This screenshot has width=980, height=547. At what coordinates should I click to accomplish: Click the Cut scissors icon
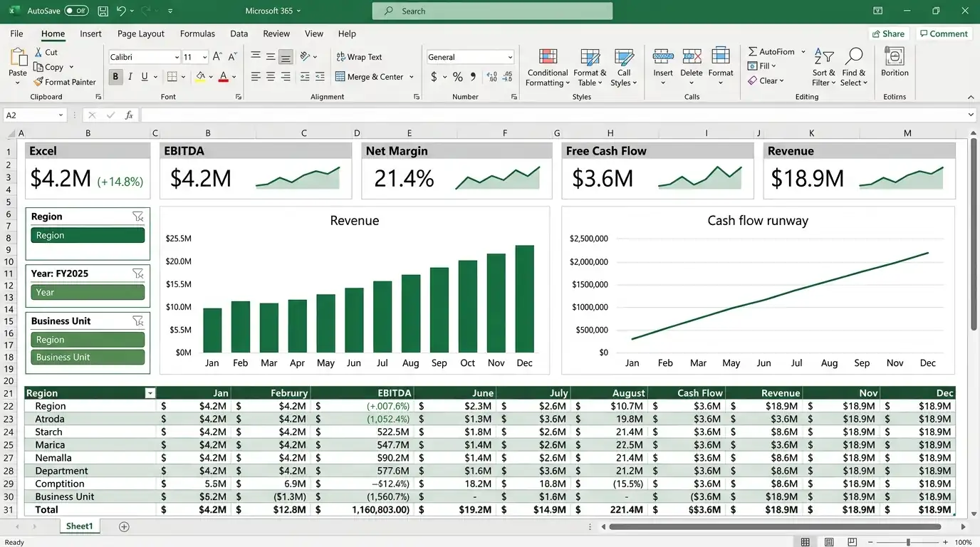(x=38, y=52)
